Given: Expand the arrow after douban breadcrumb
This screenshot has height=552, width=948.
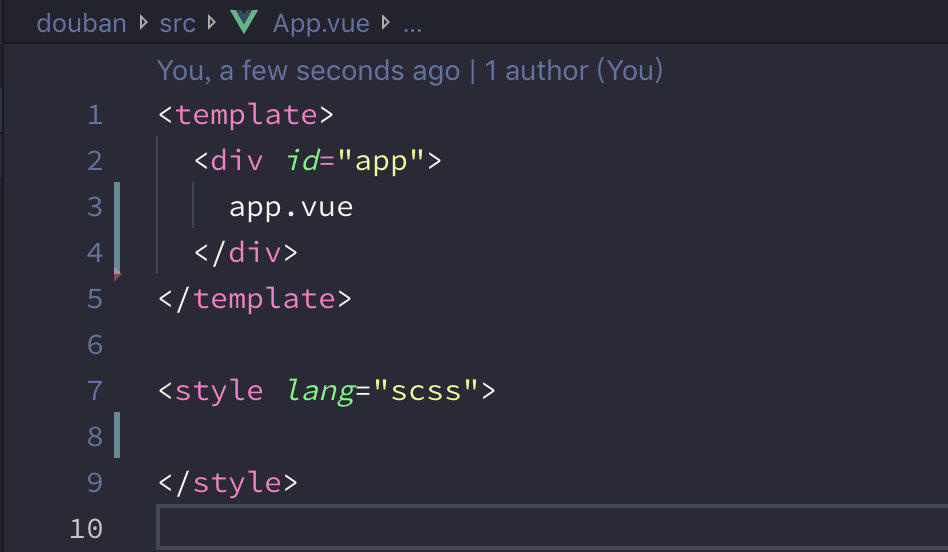Looking at the screenshot, I should [x=143, y=23].
